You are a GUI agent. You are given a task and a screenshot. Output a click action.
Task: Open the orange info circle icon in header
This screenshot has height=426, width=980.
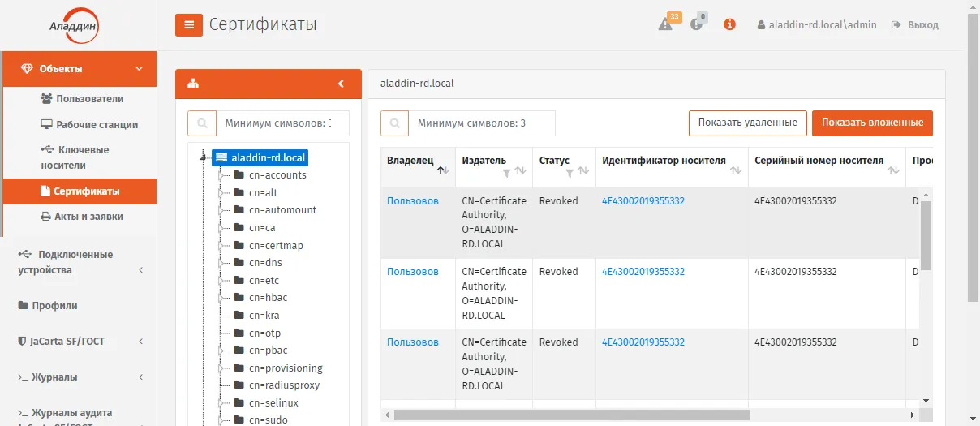(x=729, y=24)
